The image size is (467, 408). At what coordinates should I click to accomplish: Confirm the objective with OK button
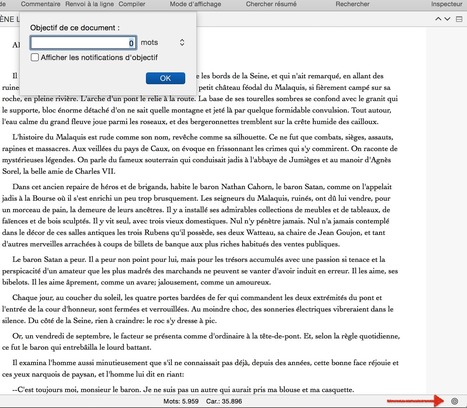[x=165, y=78]
